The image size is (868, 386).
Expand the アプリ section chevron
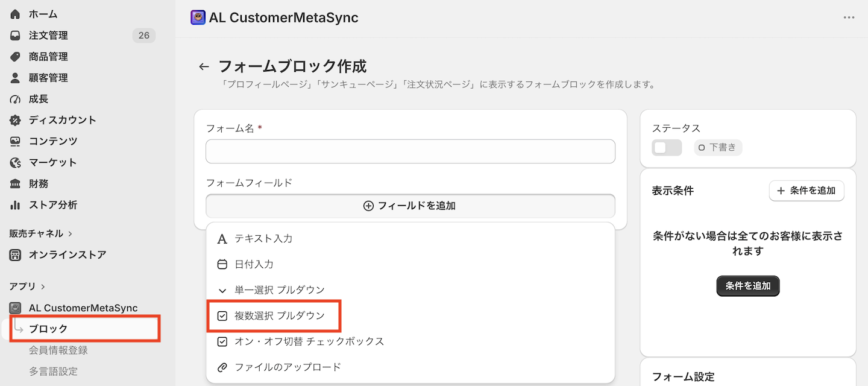(x=43, y=286)
